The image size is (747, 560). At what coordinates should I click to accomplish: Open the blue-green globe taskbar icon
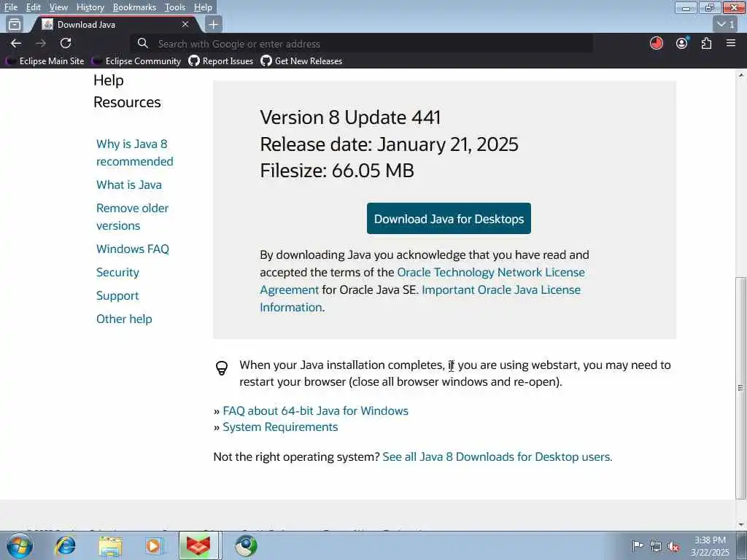246,545
